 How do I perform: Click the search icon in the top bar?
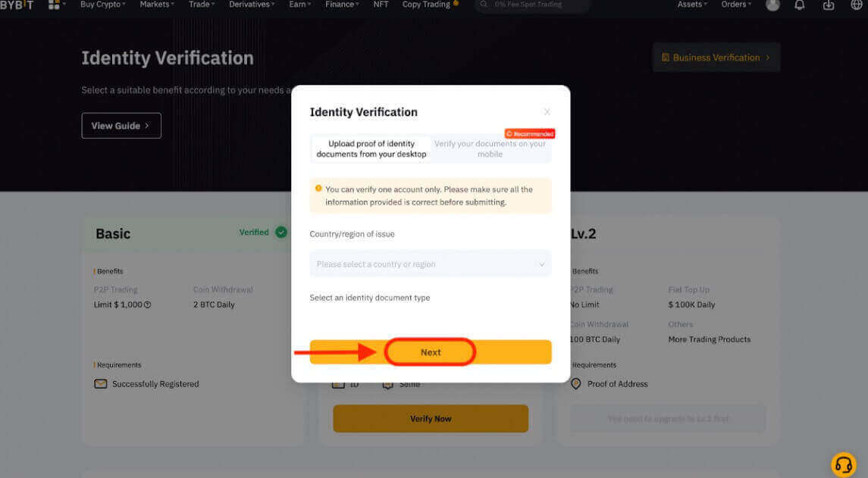[x=484, y=5]
